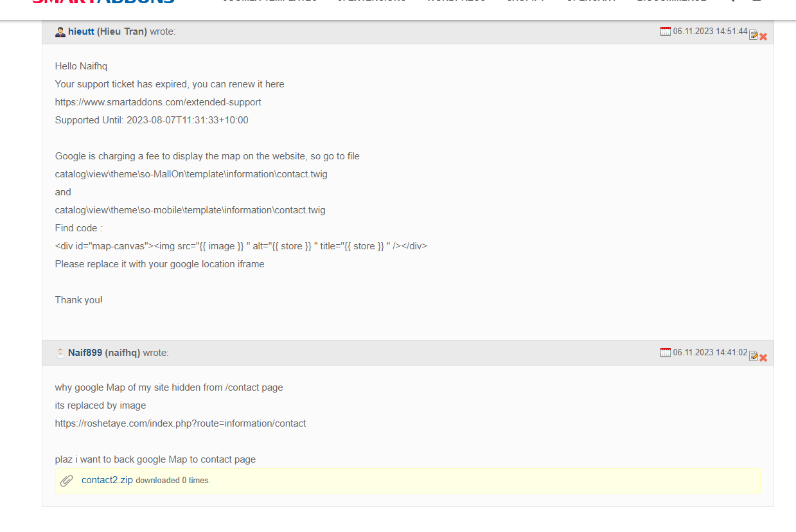
Task: Download the contact2.zip attachment
Action: coord(107,480)
